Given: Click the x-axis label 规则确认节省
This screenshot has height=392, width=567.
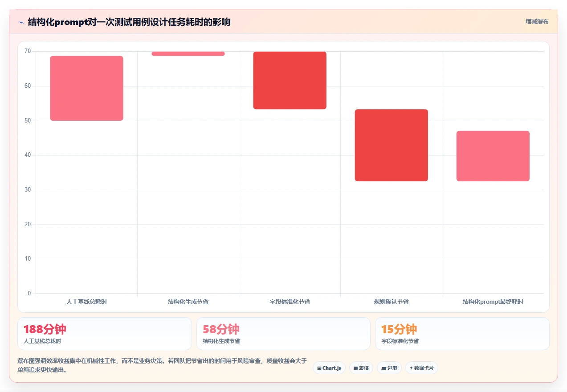Looking at the screenshot, I should 392,302.
